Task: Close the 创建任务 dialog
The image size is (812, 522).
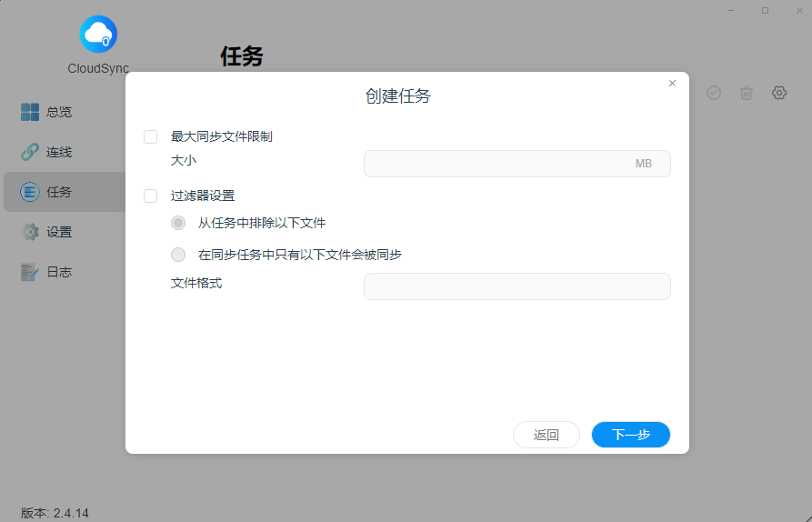Action: point(672,84)
